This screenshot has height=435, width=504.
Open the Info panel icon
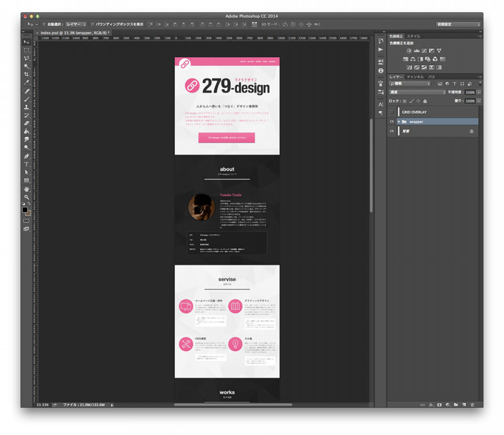(381, 71)
